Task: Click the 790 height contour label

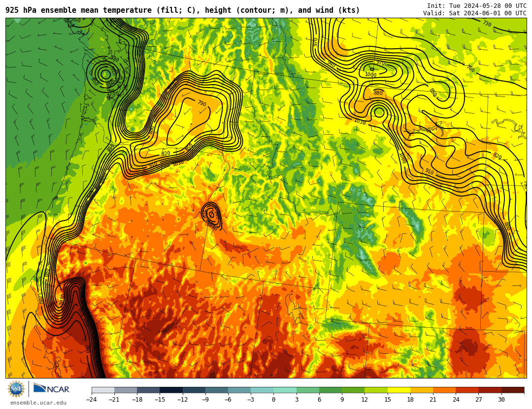Action: [x=202, y=103]
